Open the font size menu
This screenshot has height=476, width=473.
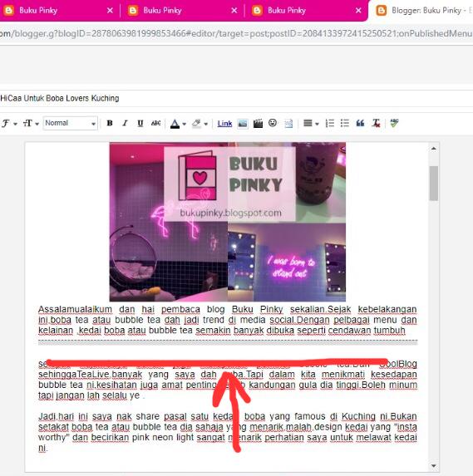tap(27, 124)
